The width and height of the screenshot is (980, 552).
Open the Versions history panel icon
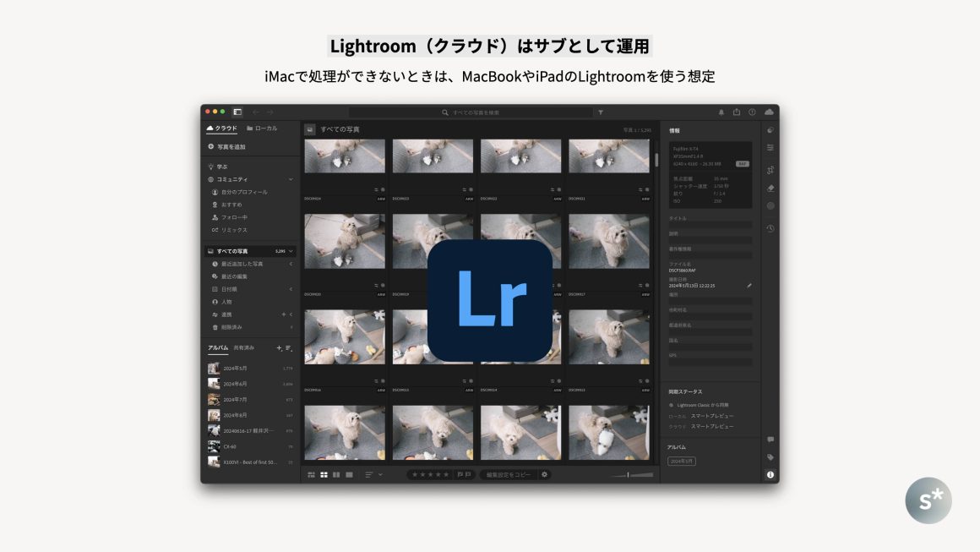coord(770,228)
